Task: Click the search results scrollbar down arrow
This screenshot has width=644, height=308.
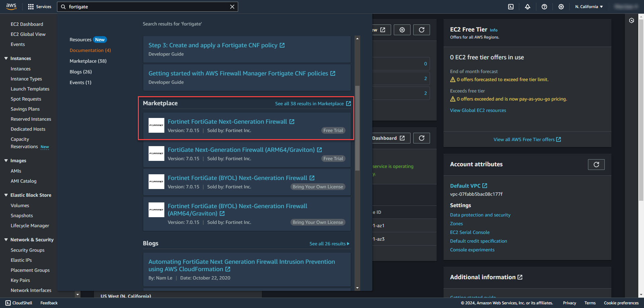Action: pyautogui.click(x=357, y=288)
